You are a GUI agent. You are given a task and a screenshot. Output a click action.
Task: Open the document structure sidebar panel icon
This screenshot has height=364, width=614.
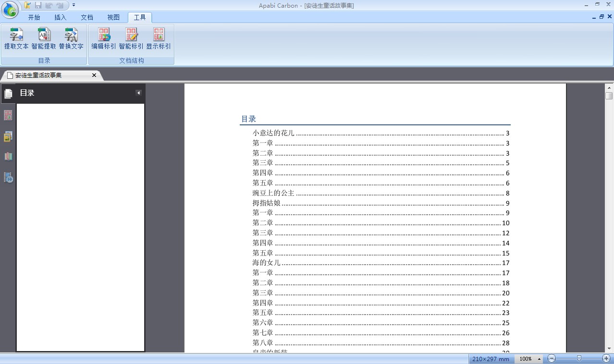tap(8, 115)
